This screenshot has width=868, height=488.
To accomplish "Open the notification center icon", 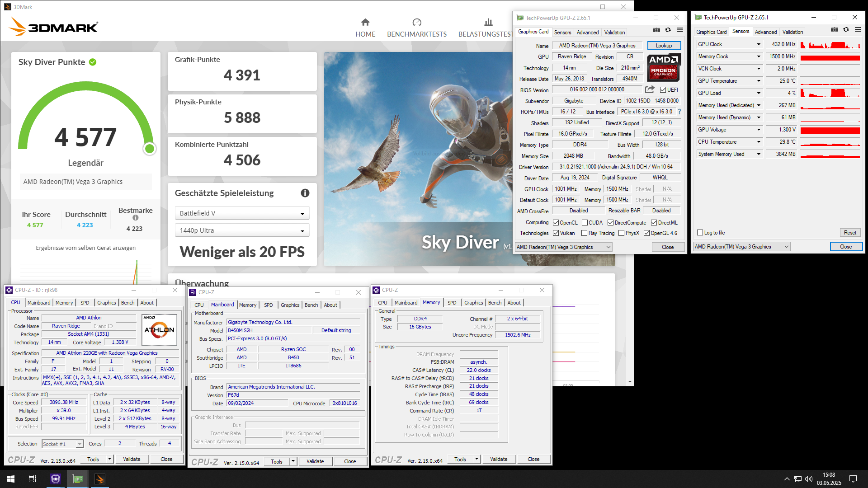I will (x=853, y=479).
